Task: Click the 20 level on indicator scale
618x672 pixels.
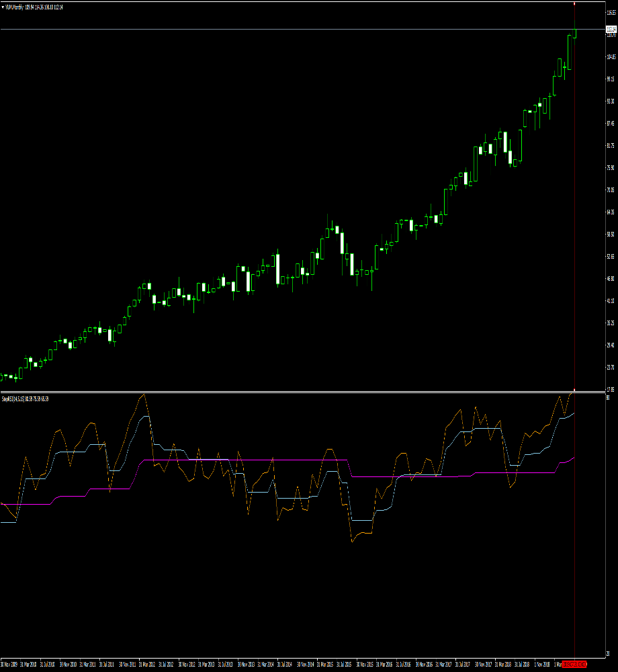Action: (x=607, y=653)
